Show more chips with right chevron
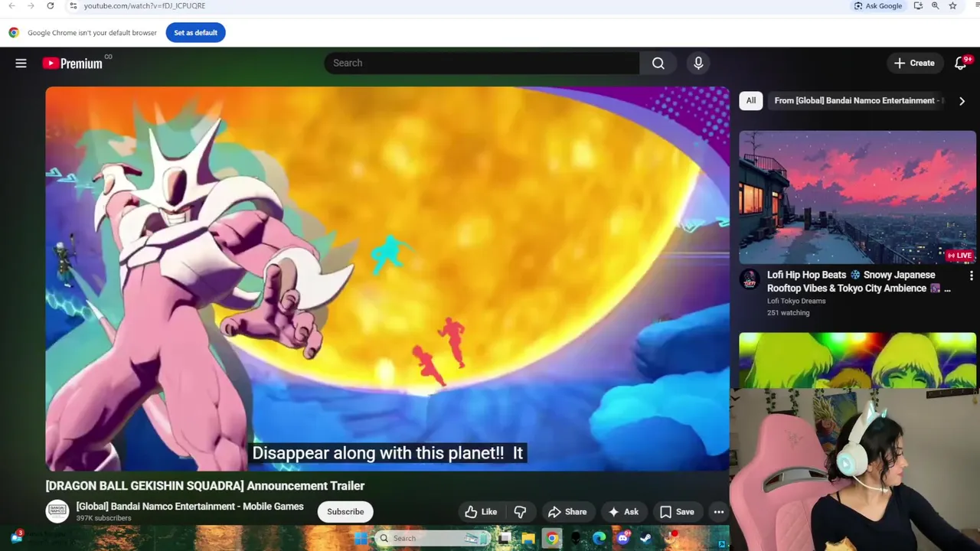This screenshot has height=551, width=980. [x=962, y=101]
